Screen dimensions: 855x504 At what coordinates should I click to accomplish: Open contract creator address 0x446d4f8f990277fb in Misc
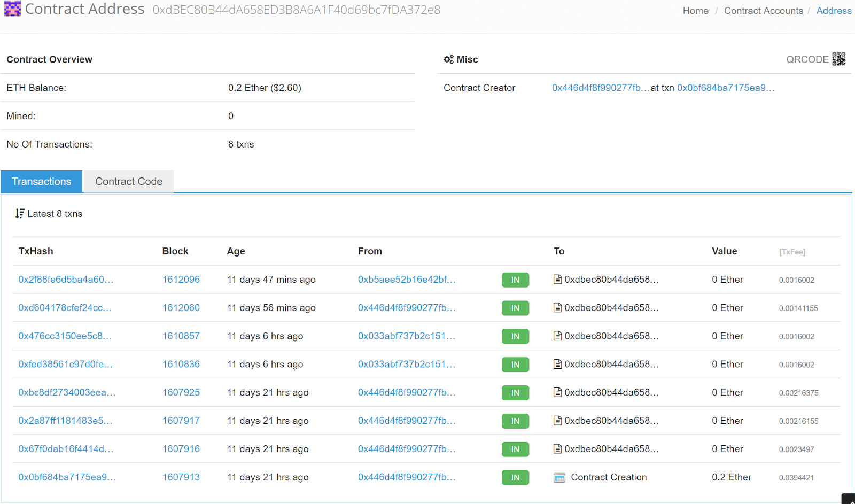[601, 88]
